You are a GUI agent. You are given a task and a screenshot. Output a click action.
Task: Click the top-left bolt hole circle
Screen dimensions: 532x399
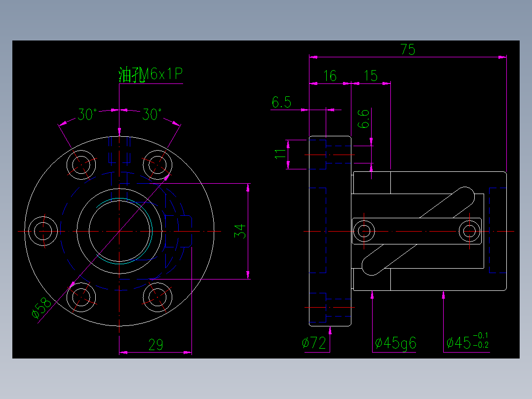81,164
